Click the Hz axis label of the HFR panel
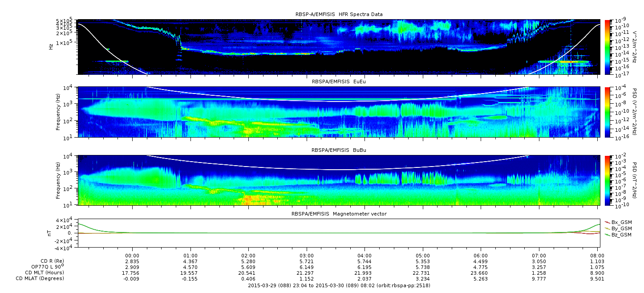Image resolution: width=644 pixels, height=293 pixels. (x=52, y=46)
